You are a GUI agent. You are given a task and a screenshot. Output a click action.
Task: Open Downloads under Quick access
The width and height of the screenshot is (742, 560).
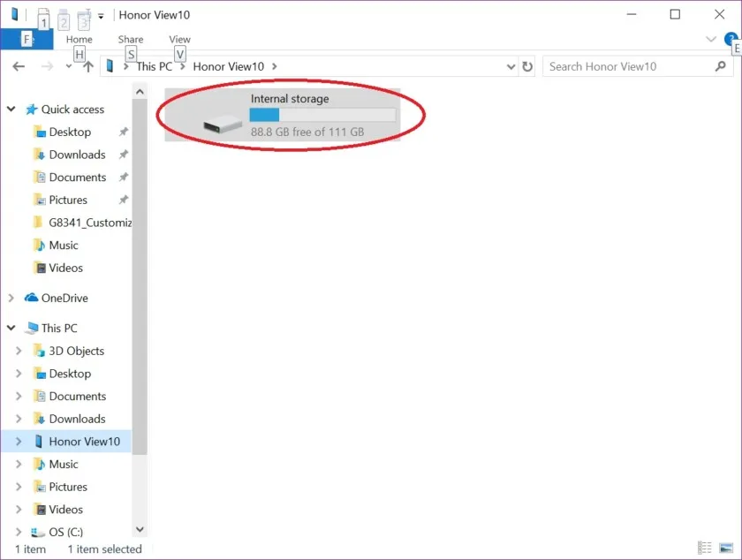77,155
